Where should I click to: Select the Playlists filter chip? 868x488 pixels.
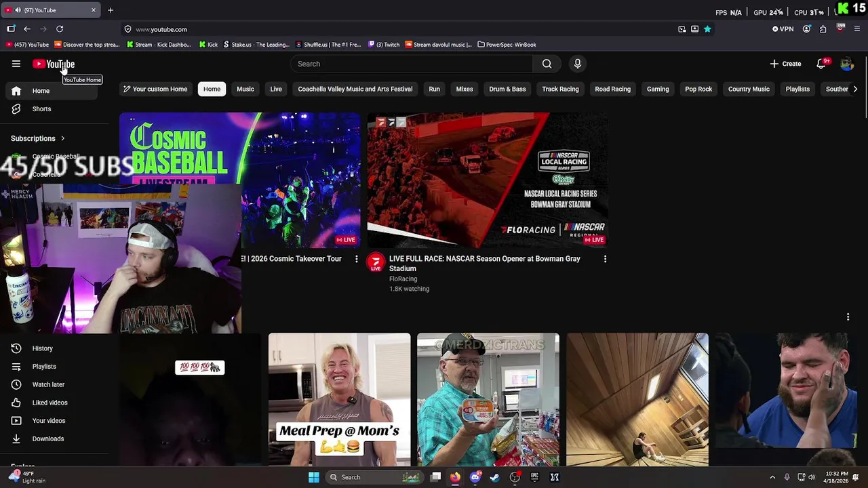click(x=797, y=89)
